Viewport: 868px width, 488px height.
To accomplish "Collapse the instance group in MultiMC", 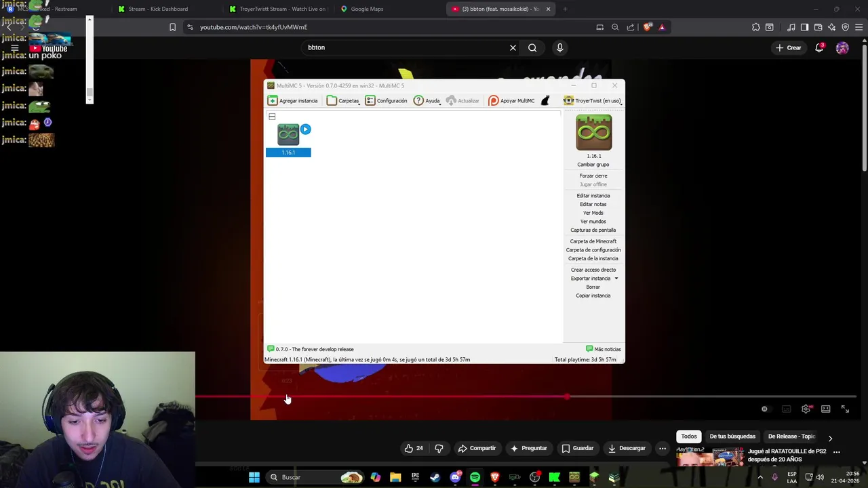I will (272, 117).
